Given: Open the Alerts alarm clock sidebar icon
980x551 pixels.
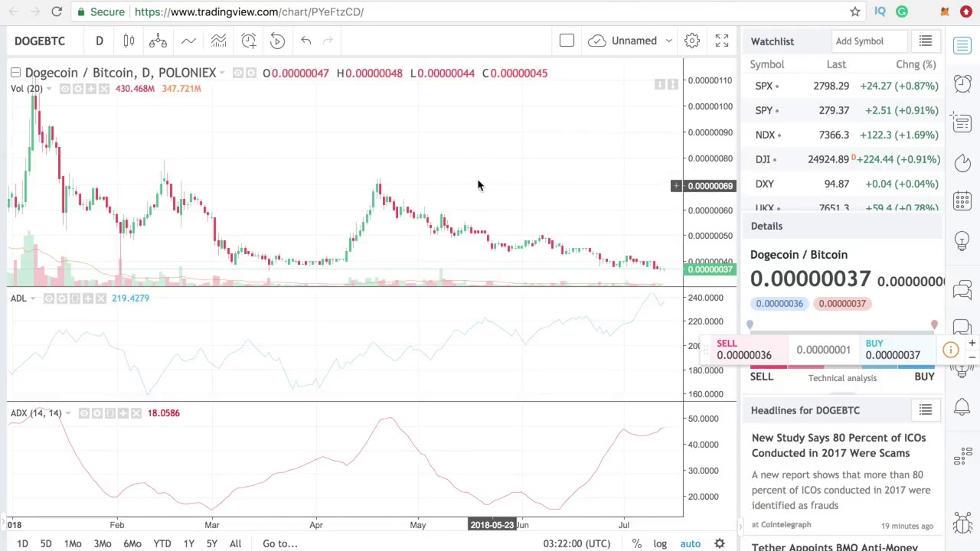Looking at the screenshot, I should click(962, 83).
